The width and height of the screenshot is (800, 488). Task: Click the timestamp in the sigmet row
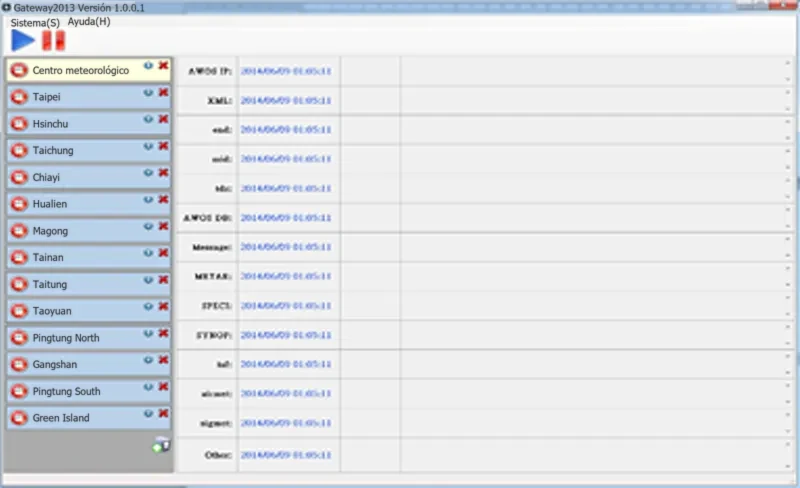[286, 423]
